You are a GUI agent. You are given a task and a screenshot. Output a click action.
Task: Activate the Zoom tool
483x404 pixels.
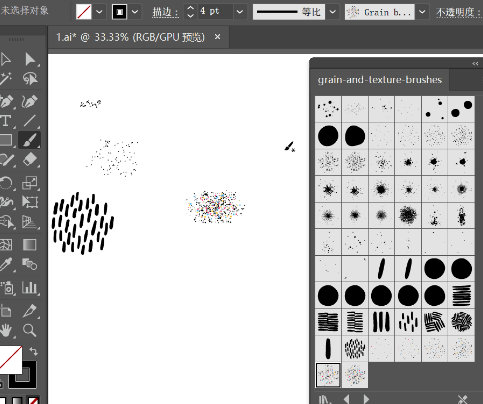click(30, 330)
